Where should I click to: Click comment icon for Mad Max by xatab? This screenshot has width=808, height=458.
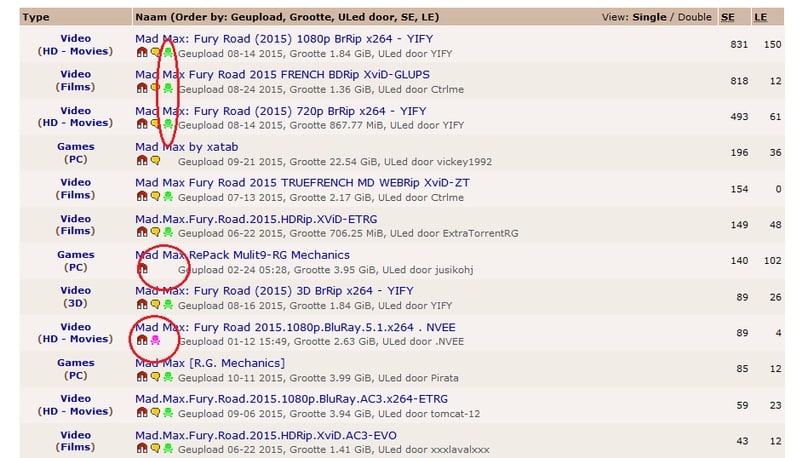pyautogui.click(x=155, y=160)
